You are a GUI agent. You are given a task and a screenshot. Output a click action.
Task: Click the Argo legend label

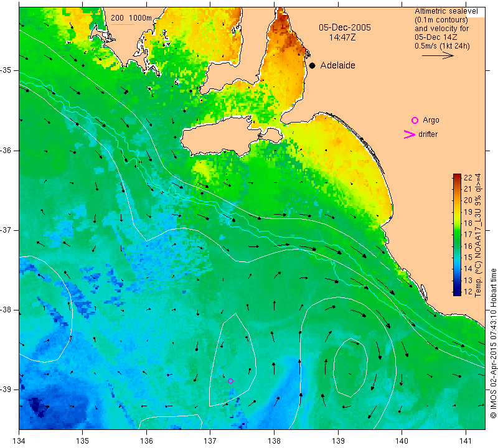click(x=431, y=120)
